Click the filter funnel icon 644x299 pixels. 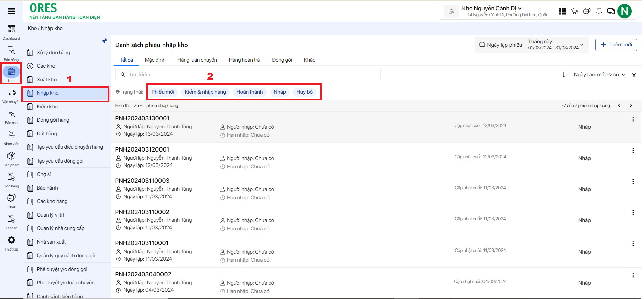coord(634,75)
